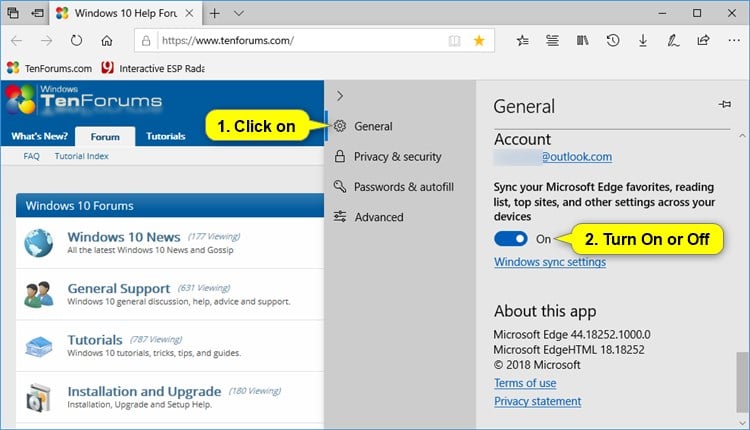750x430 pixels.
Task: Click the tabs you've set aside icon
Action: tap(13, 13)
